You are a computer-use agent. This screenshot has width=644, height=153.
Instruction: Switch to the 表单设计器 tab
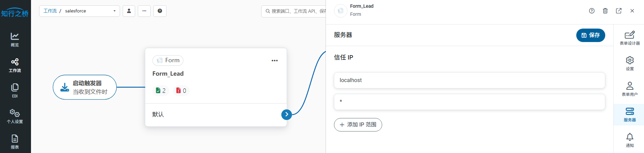[630, 38]
